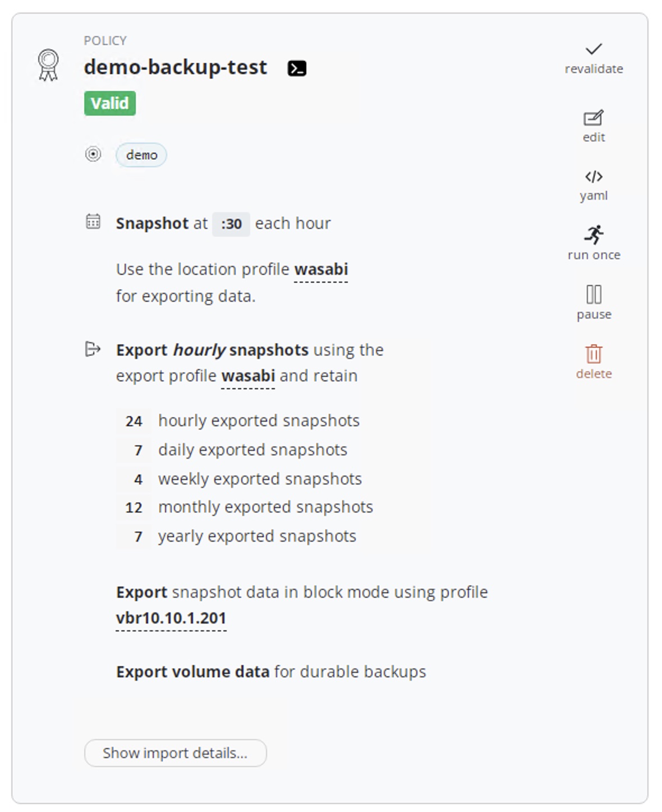The width and height of the screenshot is (662, 812).
Task: Pause the demo-backup-test policy
Action: tap(594, 294)
